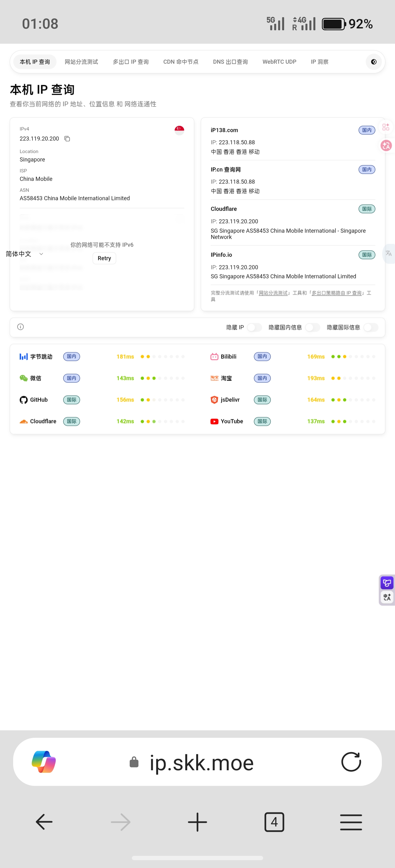Open the 多出口 IP 查询 tab
Viewport: 395px width, 868px height.
(131, 62)
